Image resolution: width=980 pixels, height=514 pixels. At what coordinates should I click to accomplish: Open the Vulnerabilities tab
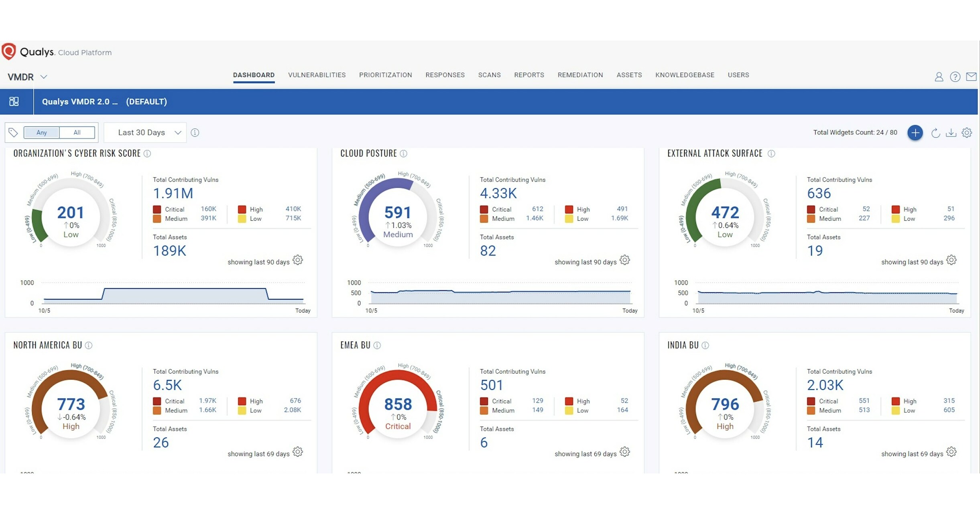tap(317, 75)
